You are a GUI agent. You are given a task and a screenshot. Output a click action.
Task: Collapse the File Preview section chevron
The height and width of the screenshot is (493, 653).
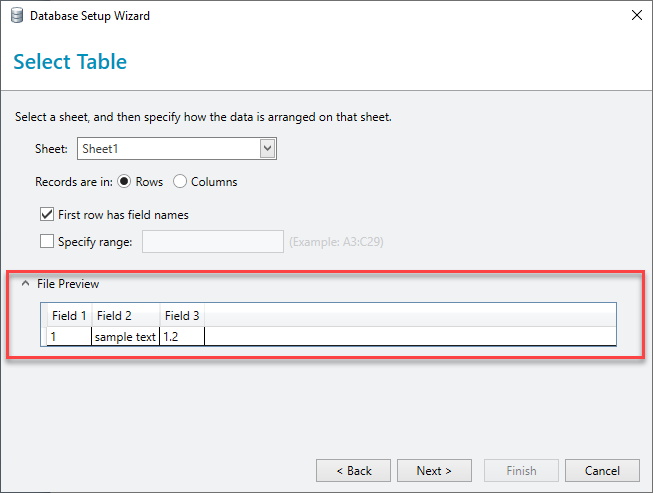tap(25, 284)
